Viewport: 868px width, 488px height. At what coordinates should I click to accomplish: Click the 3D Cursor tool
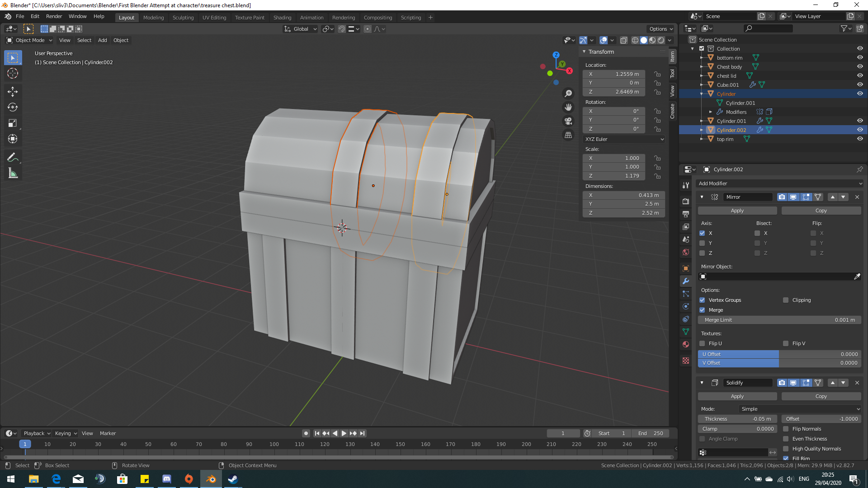click(12, 73)
